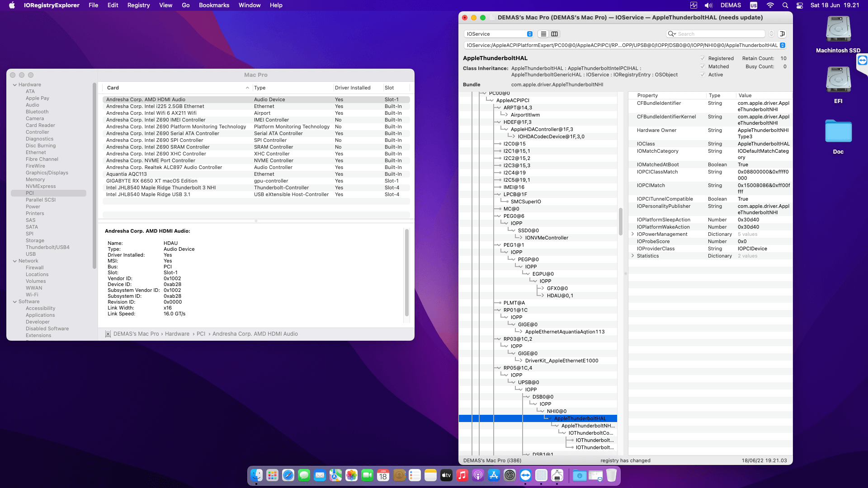This screenshot has height=488, width=868.
Task: Switch to list view in IORegistryExplorer
Action: [x=543, y=34]
